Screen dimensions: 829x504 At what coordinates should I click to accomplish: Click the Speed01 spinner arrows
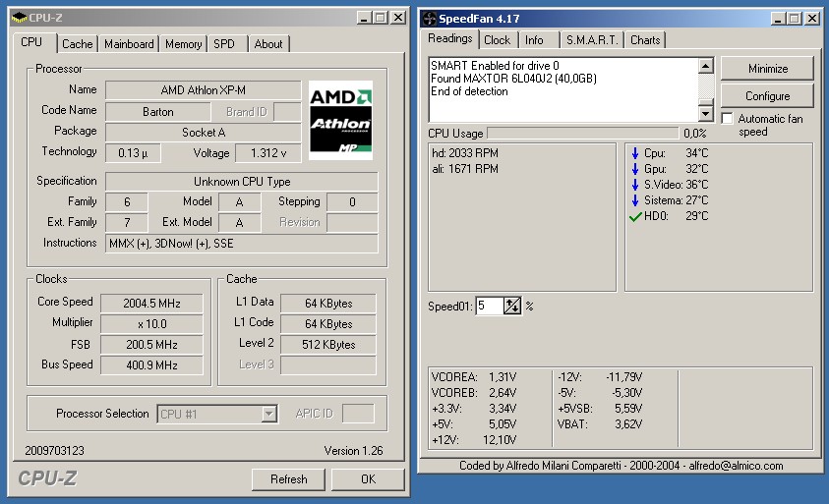tap(512, 306)
